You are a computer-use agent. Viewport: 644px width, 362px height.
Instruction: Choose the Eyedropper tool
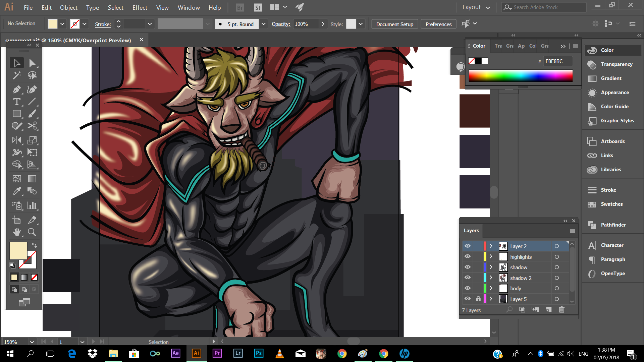click(16, 191)
